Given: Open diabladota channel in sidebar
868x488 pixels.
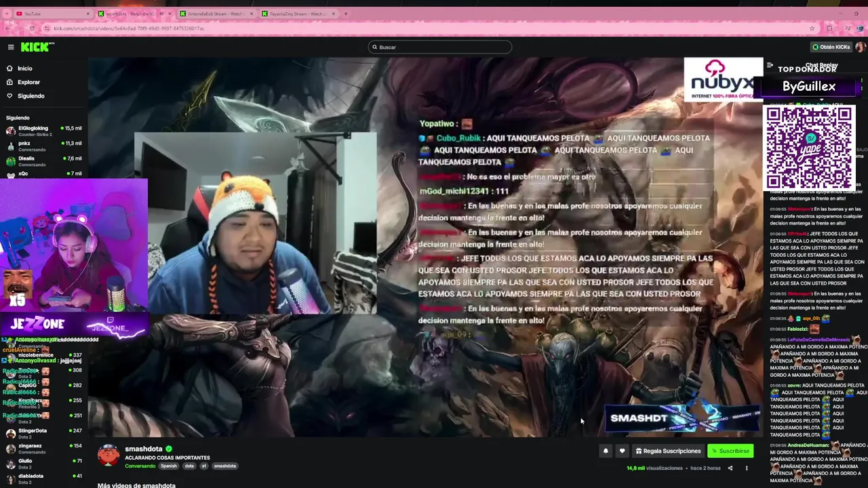Looking at the screenshot, I should tap(43, 478).
